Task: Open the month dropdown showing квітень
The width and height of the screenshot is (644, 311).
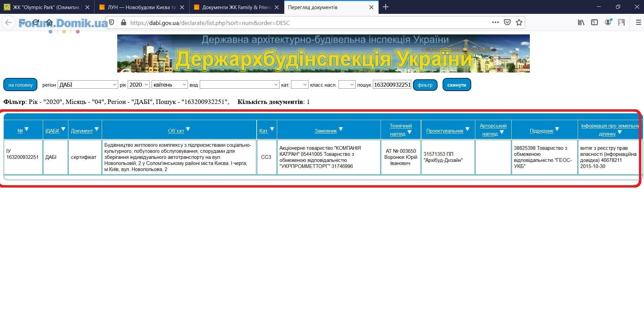Action: click(x=170, y=85)
